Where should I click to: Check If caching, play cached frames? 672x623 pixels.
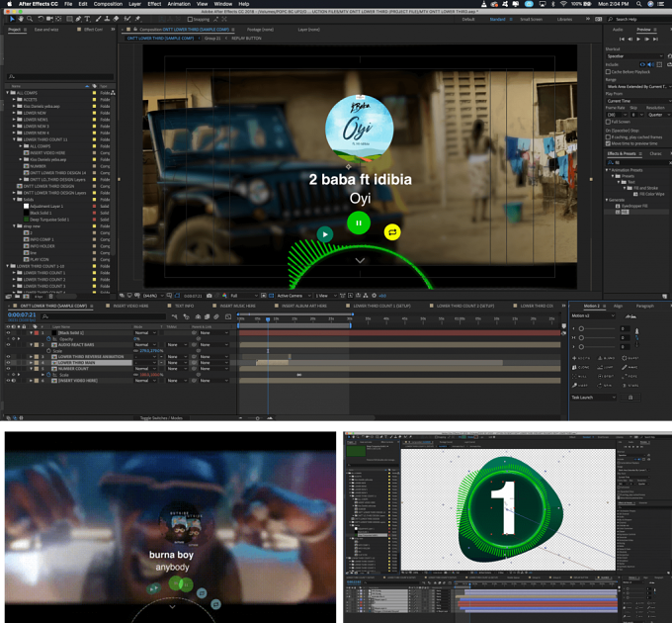pyautogui.click(x=608, y=137)
